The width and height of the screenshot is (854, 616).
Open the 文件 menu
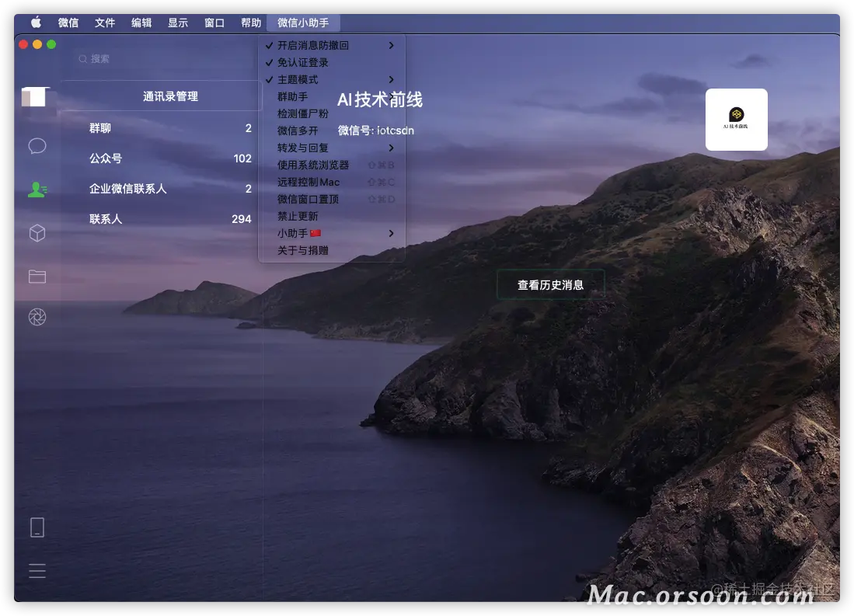(105, 23)
